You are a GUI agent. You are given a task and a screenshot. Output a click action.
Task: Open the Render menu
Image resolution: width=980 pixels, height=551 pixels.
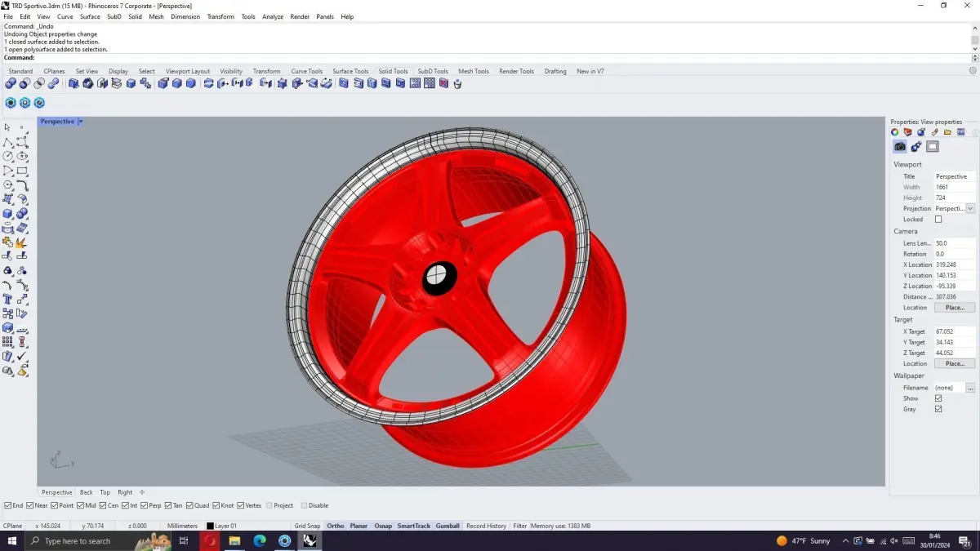[x=300, y=16]
